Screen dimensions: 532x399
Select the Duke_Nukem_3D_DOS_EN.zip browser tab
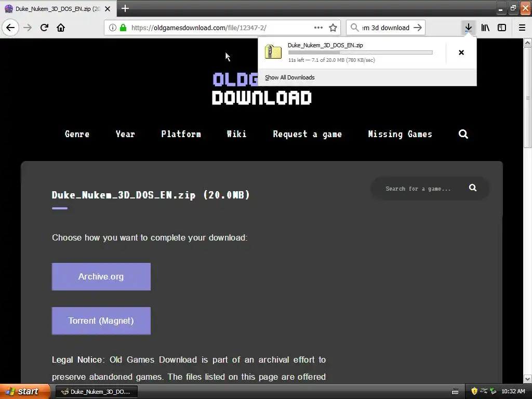58,9
